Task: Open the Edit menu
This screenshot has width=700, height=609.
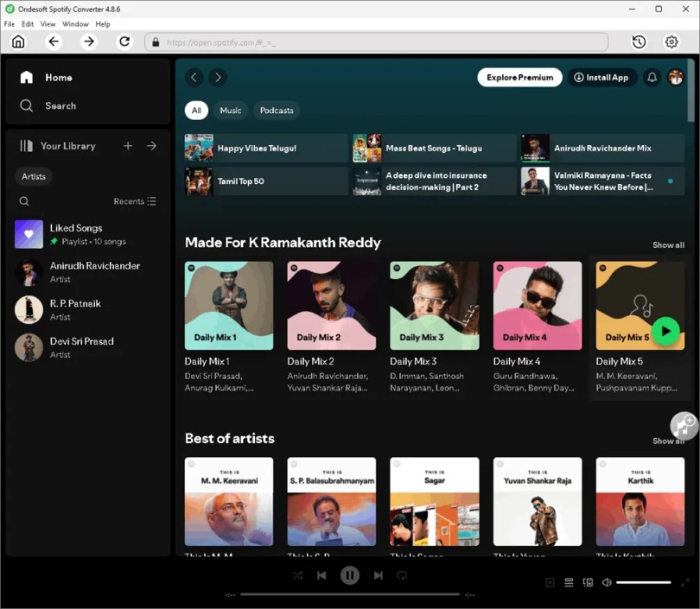Action: click(x=28, y=24)
